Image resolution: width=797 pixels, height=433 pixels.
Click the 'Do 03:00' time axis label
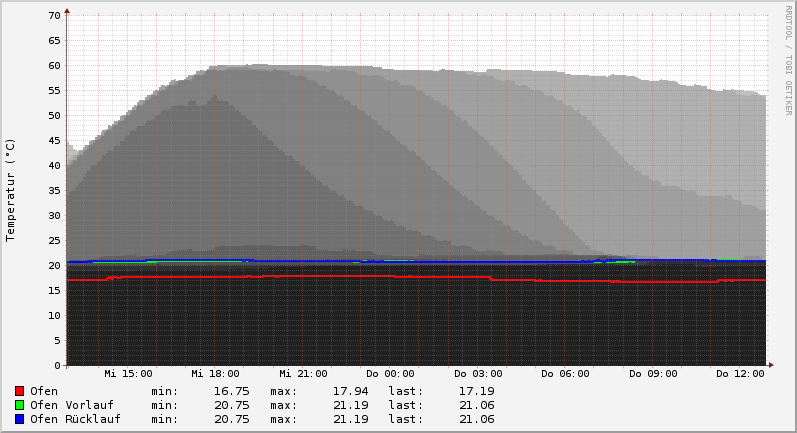coord(478,374)
